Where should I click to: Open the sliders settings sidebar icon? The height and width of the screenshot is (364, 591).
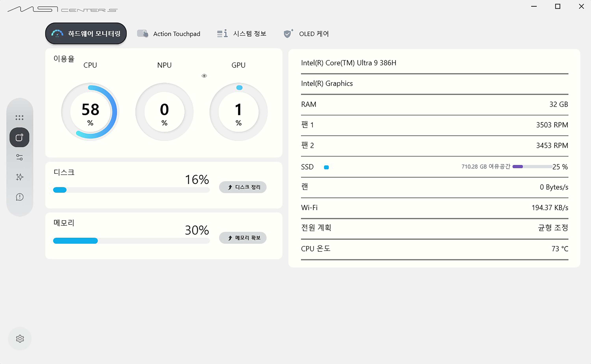click(x=20, y=157)
